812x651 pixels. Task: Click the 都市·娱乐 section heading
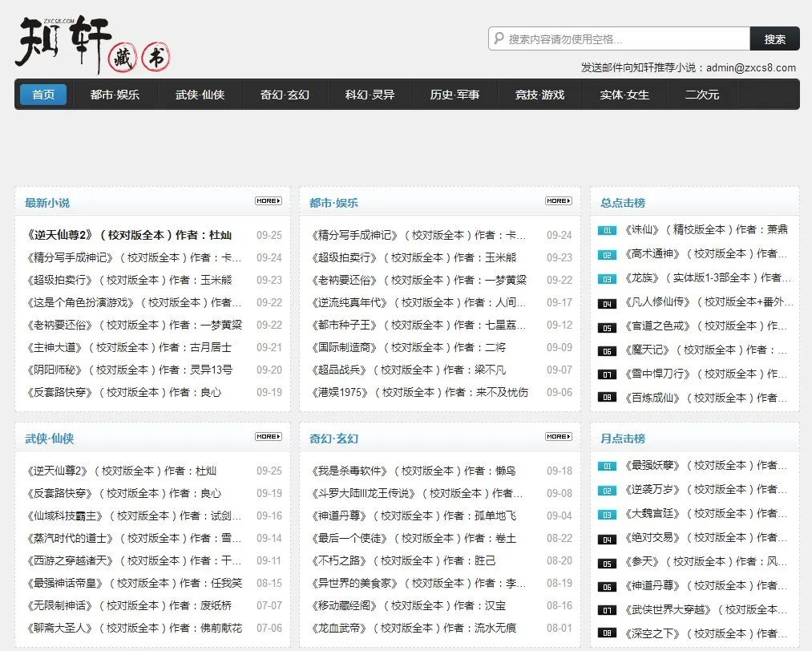333,203
